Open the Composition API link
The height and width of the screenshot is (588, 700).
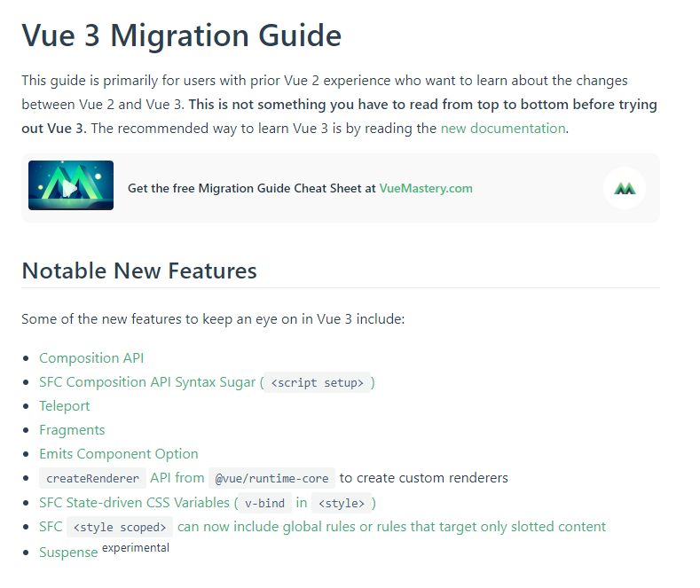point(91,358)
